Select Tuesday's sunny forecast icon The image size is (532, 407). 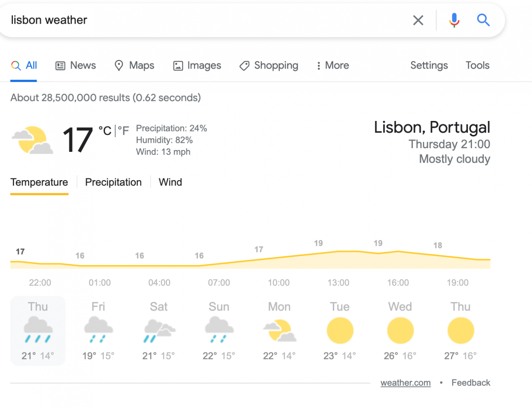[x=340, y=330]
